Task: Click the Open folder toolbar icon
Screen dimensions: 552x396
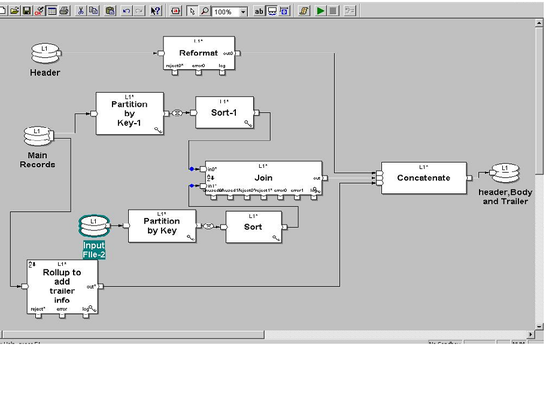Action: coord(14,11)
